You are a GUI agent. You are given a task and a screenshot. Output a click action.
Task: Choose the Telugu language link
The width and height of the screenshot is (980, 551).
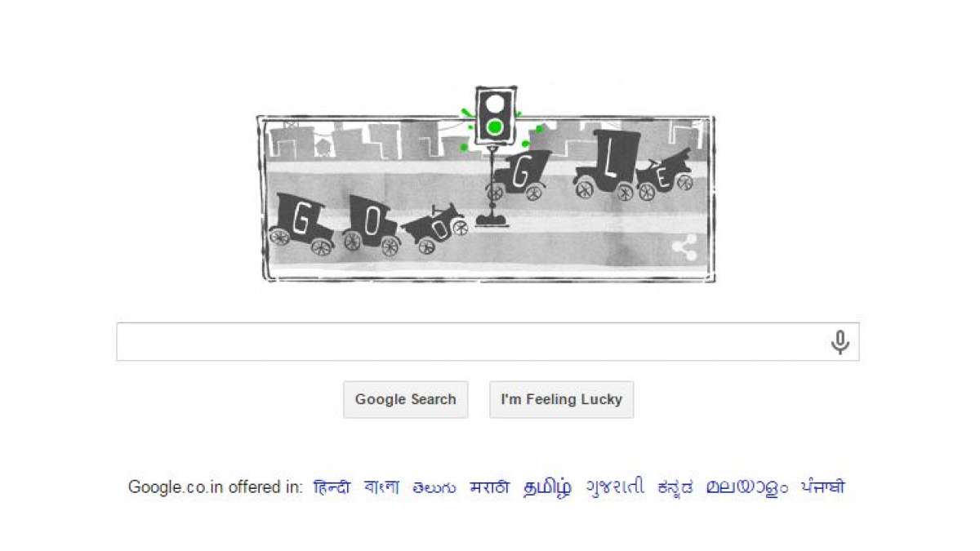tap(434, 487)
